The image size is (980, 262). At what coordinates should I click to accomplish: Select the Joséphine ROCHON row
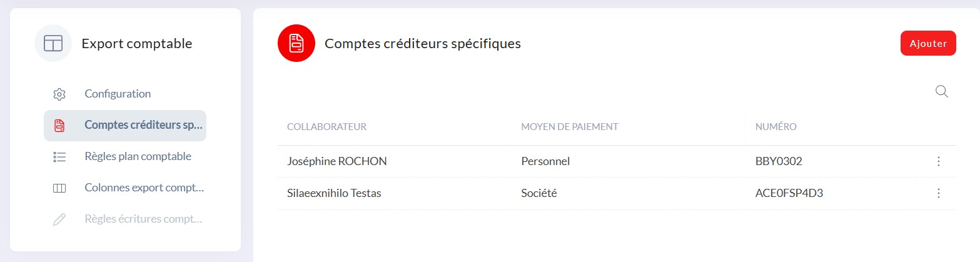point(617,161)
